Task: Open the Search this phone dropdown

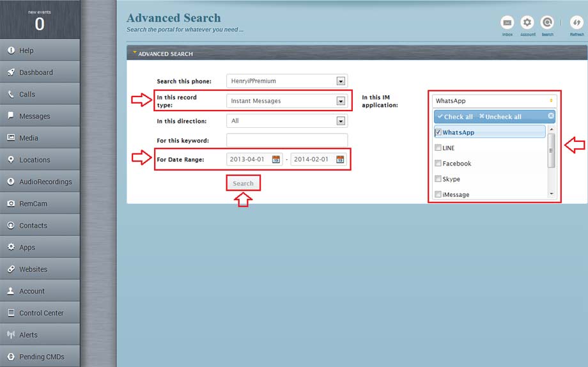Action: [287, 81]
